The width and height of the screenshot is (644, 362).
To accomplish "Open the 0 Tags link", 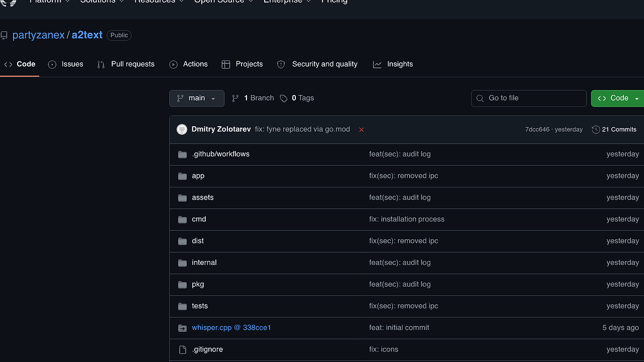I will click(297, 98).
